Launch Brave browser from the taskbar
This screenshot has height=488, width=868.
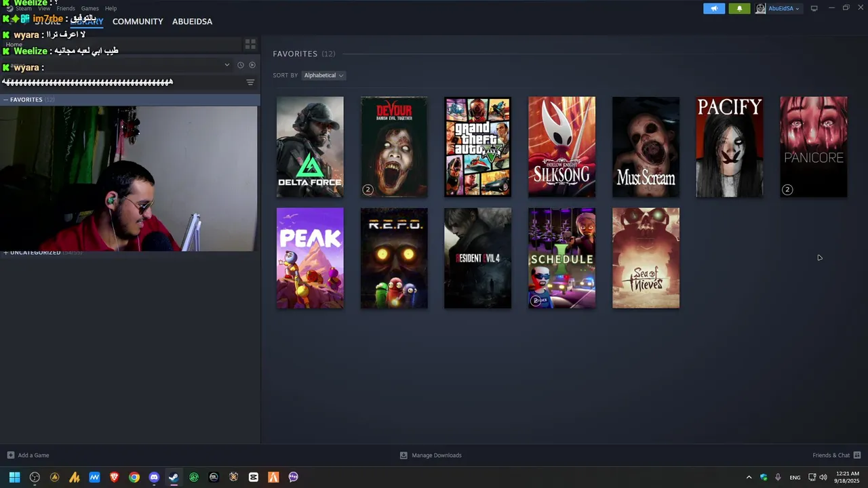click(x=114, y=477)
